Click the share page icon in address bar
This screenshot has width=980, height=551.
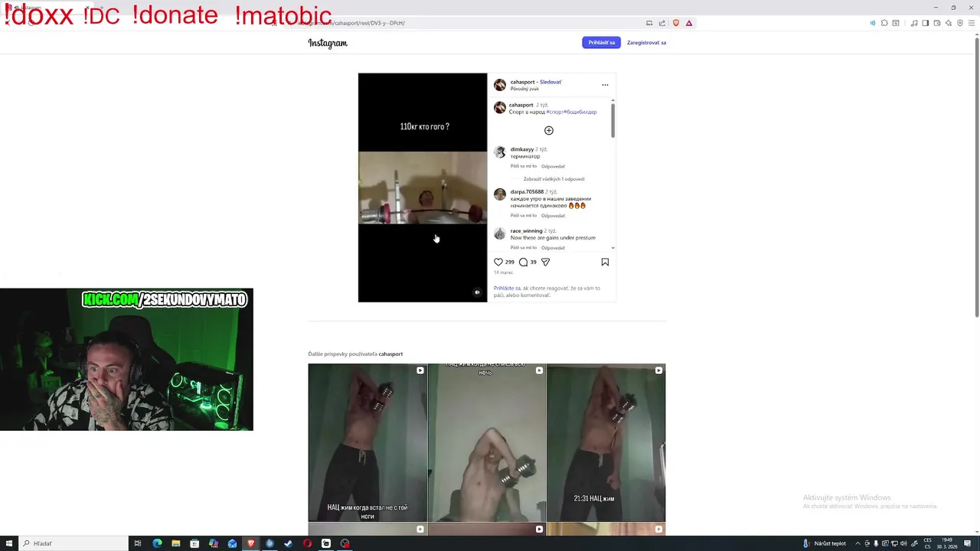click(x=662, y=23)
